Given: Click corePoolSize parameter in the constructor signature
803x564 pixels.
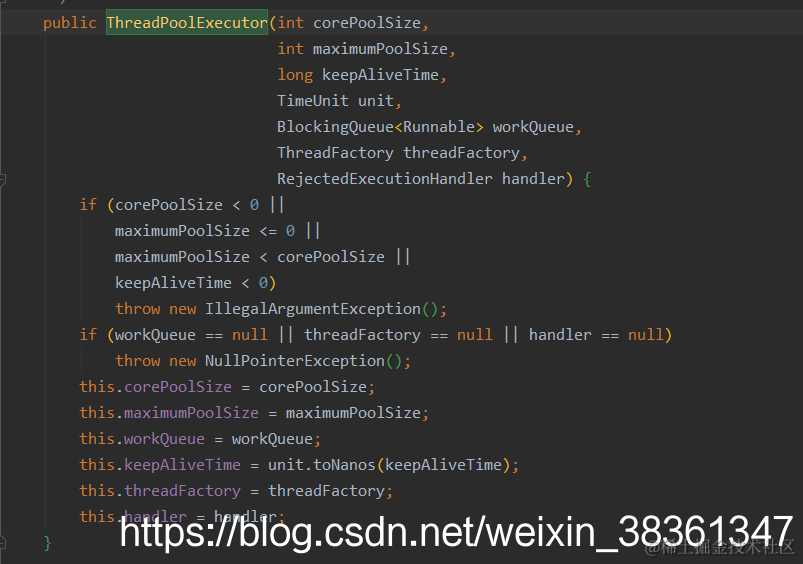Looking at the screenshot, I should [367, 23].
